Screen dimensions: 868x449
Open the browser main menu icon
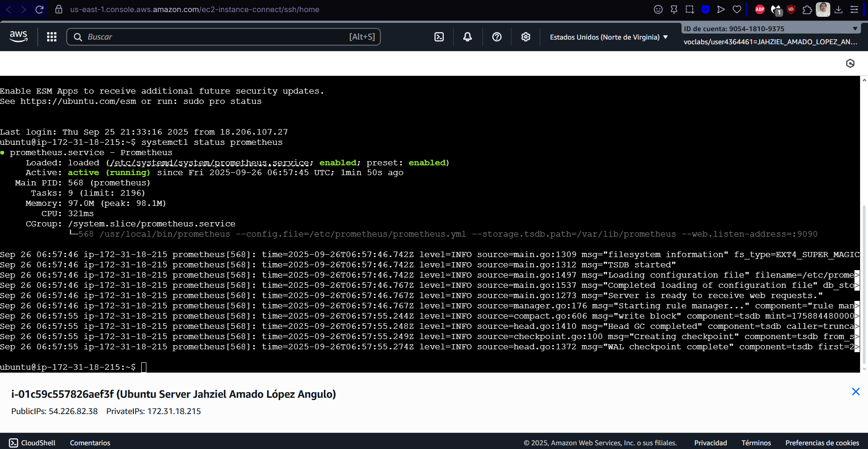click(854, 9)
